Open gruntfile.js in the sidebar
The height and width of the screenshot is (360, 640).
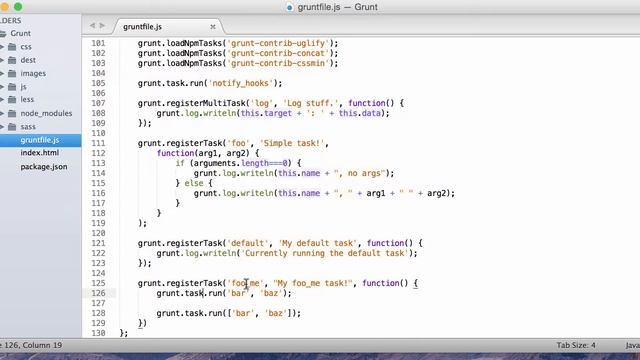(40, 140)
